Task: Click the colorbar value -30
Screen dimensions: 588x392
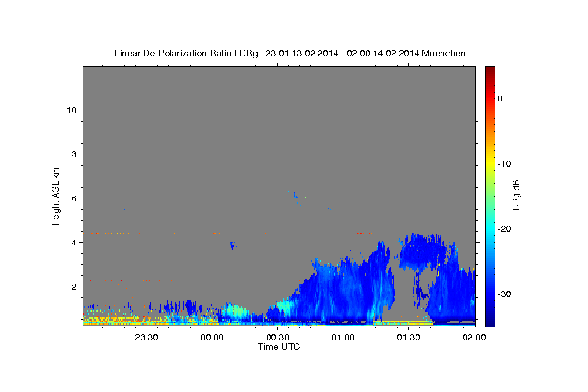Action: point(504,294)
